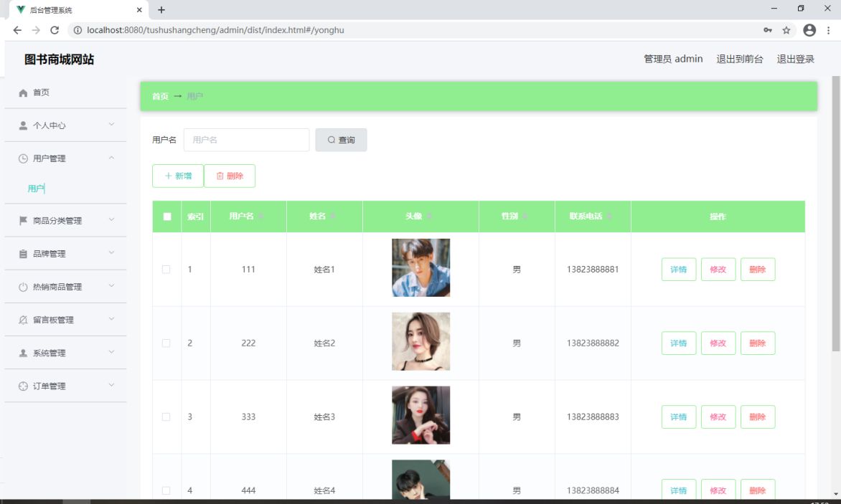The image size is (841, 504).
Task: Expand the 商品分类管理 menu chevron
Action: pyautogui.click(x=111, y=219)
